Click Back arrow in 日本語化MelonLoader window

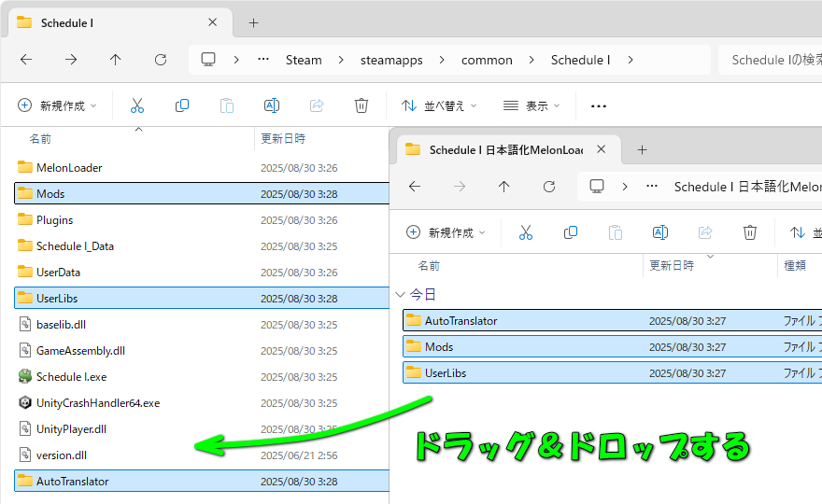(414, 187)
